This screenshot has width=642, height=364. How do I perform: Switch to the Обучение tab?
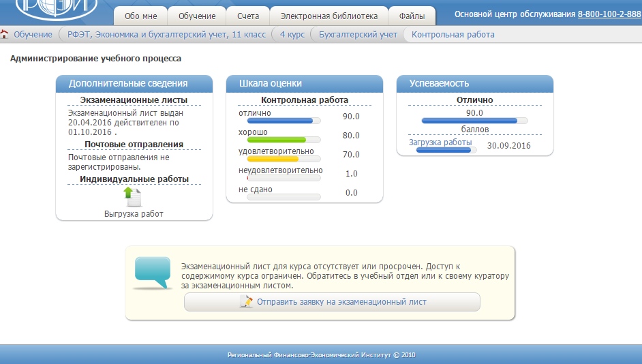tap(197, 16)
